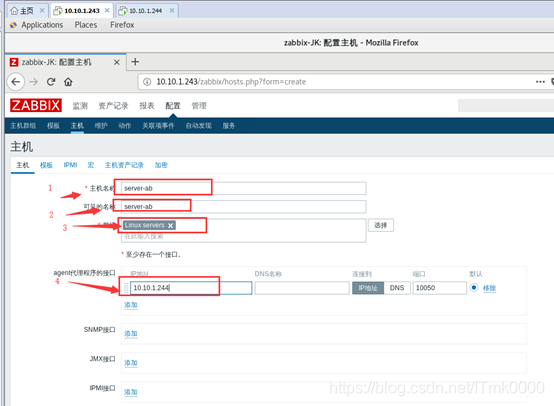Screen dimensions: 554x406
Task: Go to 服务 submenu
Action: tap(229, 126)
